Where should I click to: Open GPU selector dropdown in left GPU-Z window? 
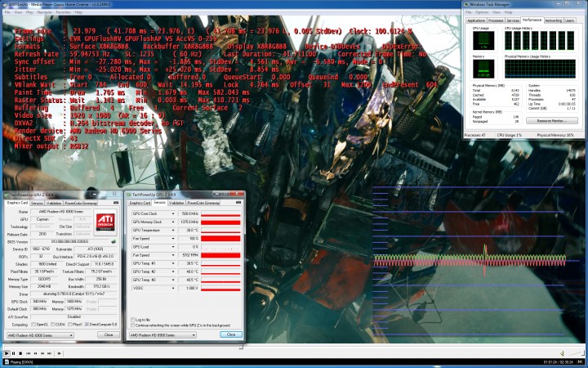coord(40,335)
